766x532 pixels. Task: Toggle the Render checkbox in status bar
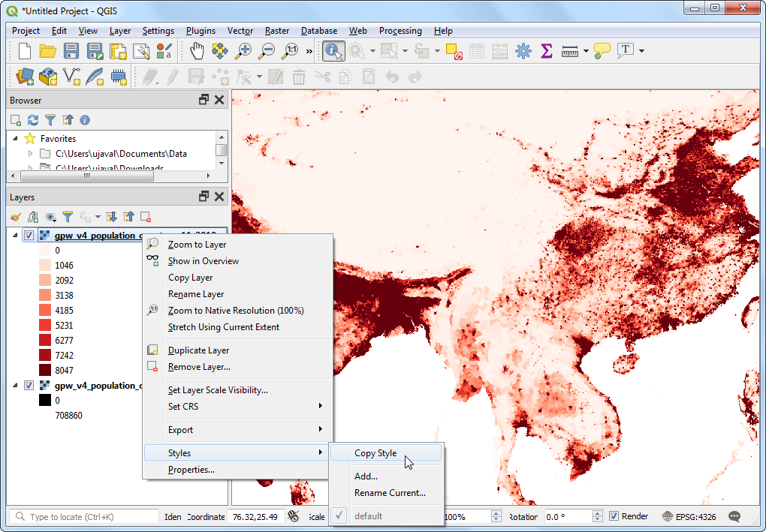pyautogui.click(x=614, y=516)
